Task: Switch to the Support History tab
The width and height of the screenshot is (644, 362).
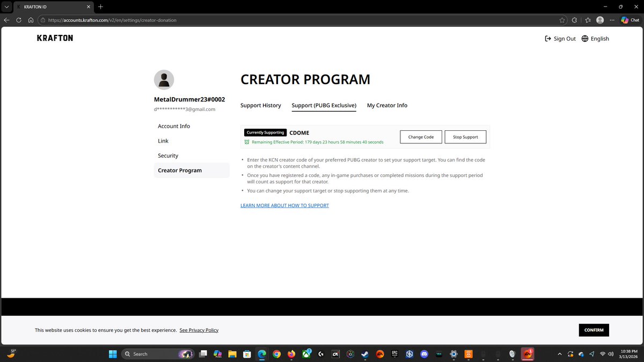Action: (x=261, y=106)
